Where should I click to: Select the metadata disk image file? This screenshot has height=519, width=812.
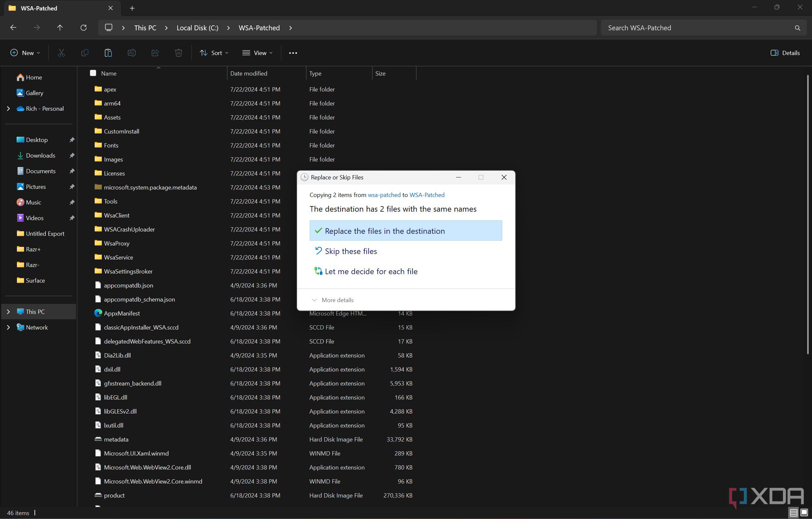pos(111,439)
